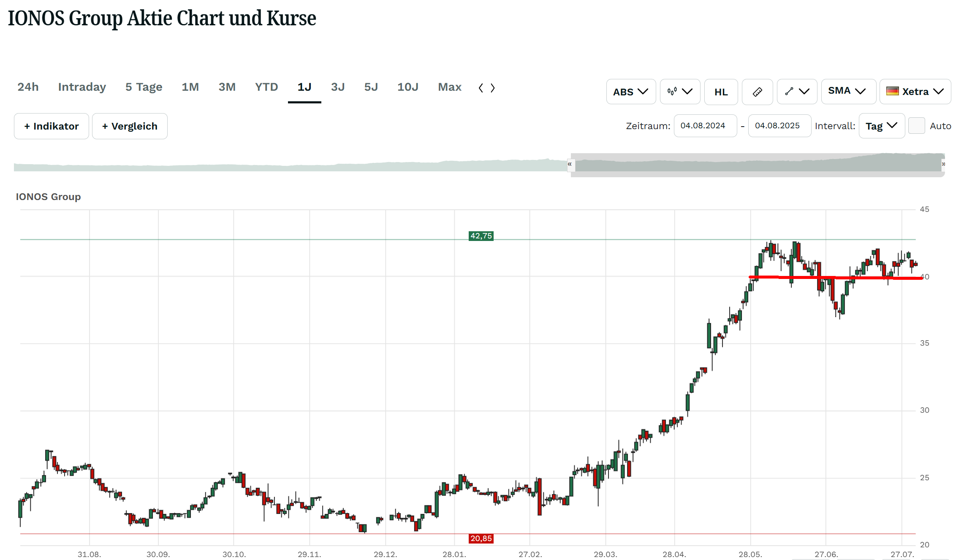The height and width of the screenshot is (560, 964).
Task: Switch to the YTD tab
Action: [266, 87]
